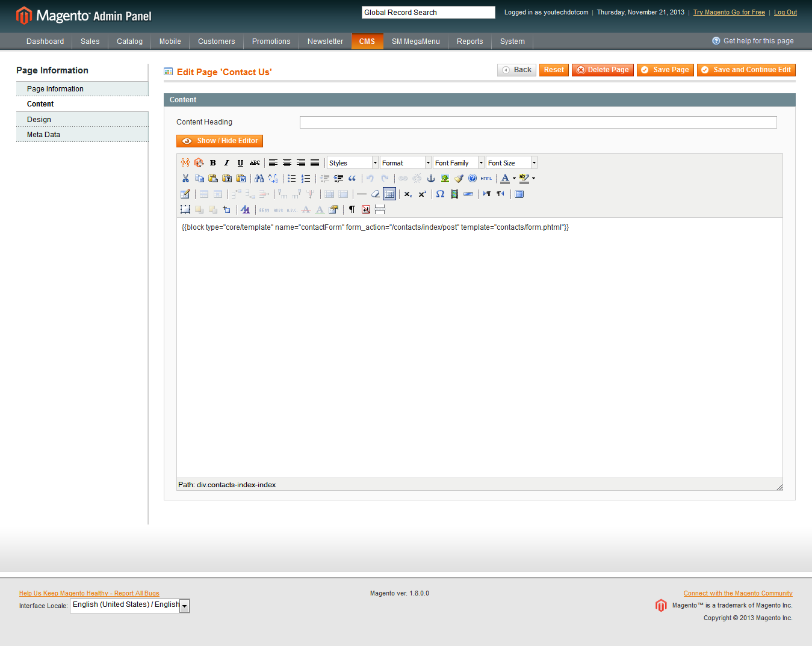The height and width of the screenshot is (646, 812).
Task: Apply the text color A swatch
Action: (x=505, y=178)
